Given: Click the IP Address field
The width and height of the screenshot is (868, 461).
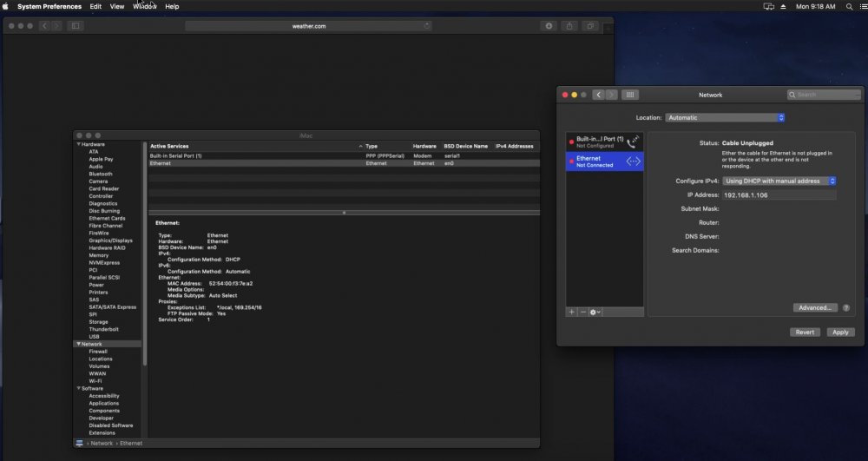Looking at the screenshot, I should [x=779, y=195].
